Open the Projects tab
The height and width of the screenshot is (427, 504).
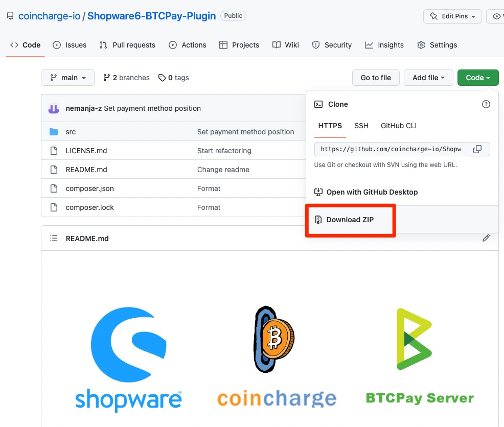tap(239, 45)
